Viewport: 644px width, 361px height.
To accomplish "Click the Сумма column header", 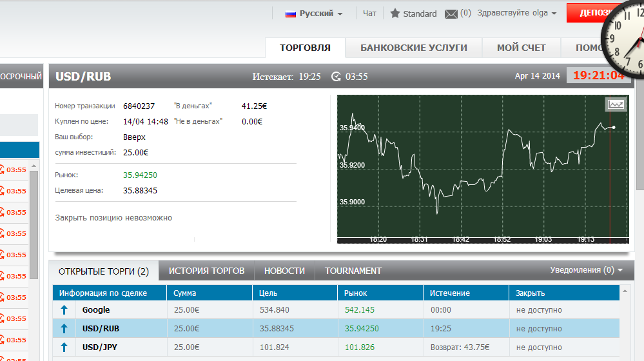I will point(210,293).
